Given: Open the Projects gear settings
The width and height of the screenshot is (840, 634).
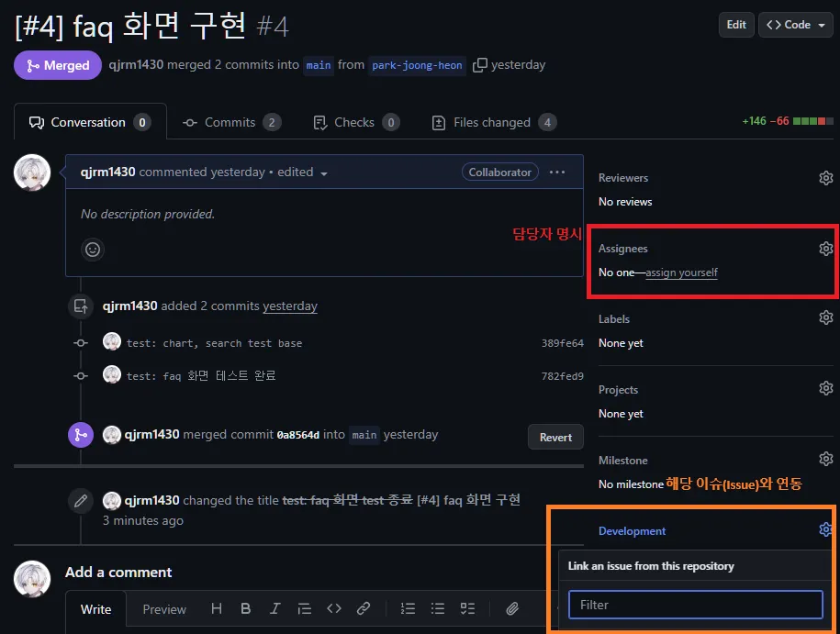Looking at the screenshot, I should click(825, 388).
